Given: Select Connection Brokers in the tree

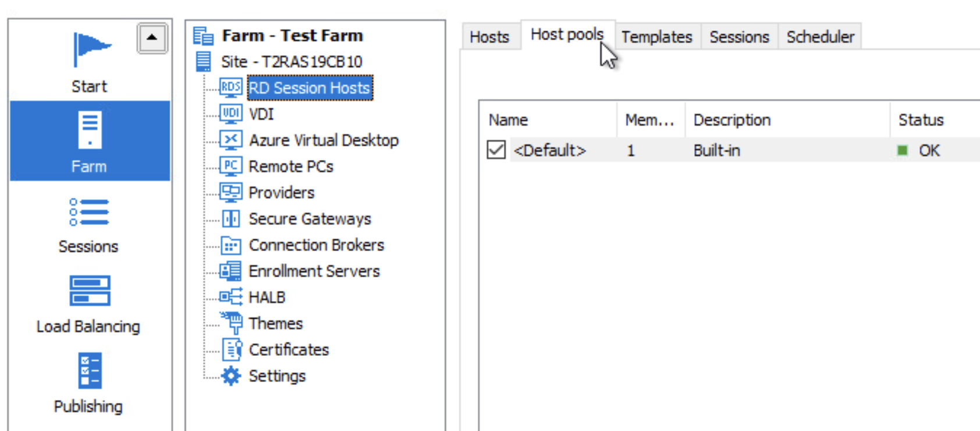Looking at the screenshot, I should click(316, 245).
